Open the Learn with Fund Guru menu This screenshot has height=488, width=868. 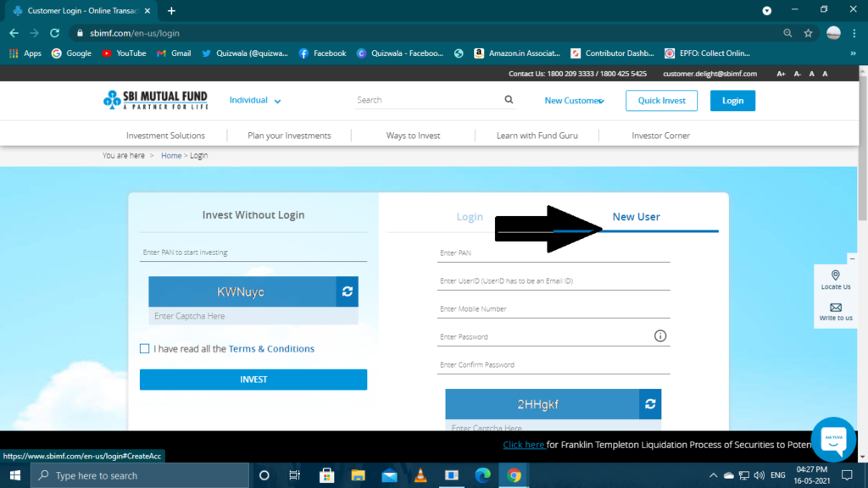pos(537,136)
